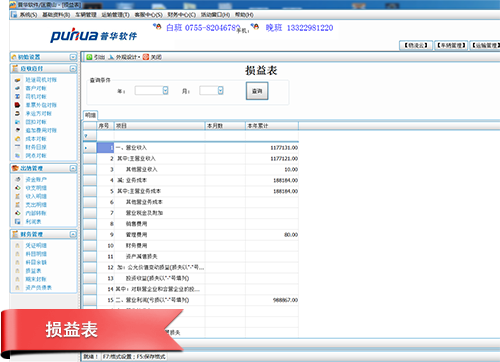Open the 财务中心(C) menu

tap(181, 15)
